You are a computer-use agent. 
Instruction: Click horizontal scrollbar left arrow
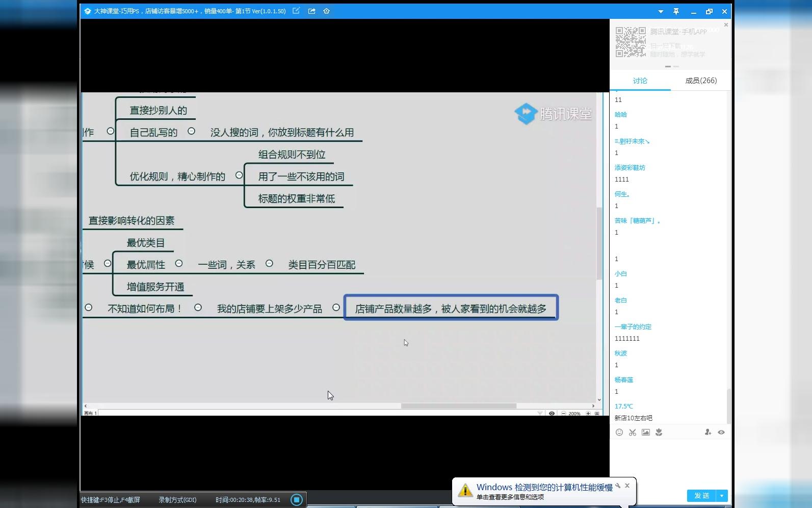pyautogui.click(x=85, y=406)
